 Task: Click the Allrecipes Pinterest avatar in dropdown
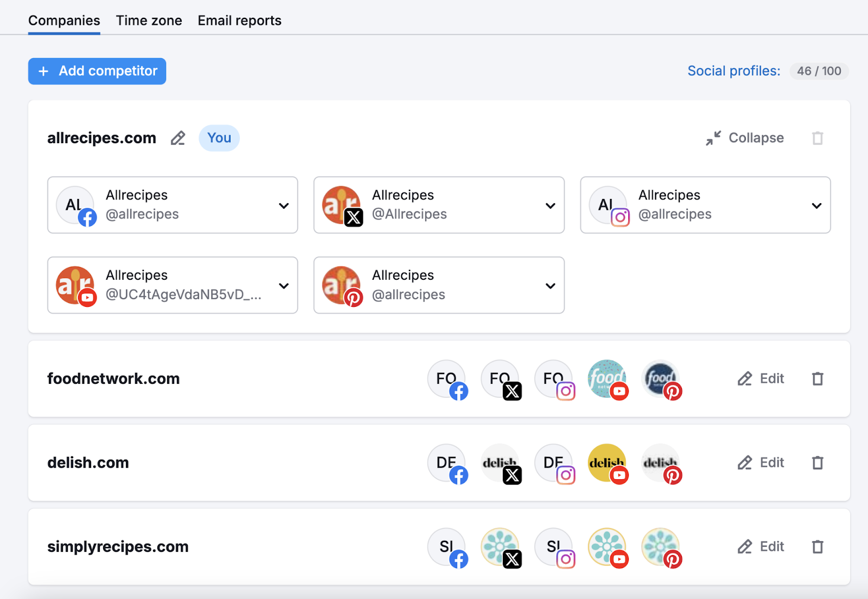(342, 286)
